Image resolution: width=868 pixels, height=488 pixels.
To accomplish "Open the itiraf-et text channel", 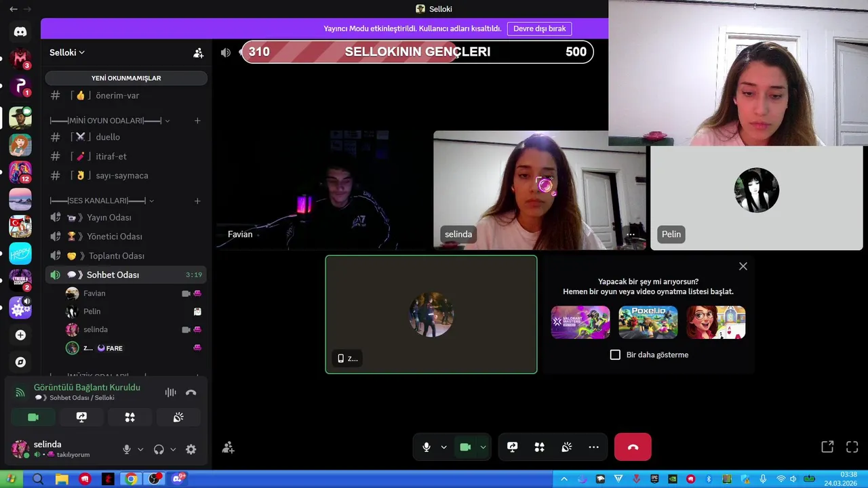I will point(126,157).
